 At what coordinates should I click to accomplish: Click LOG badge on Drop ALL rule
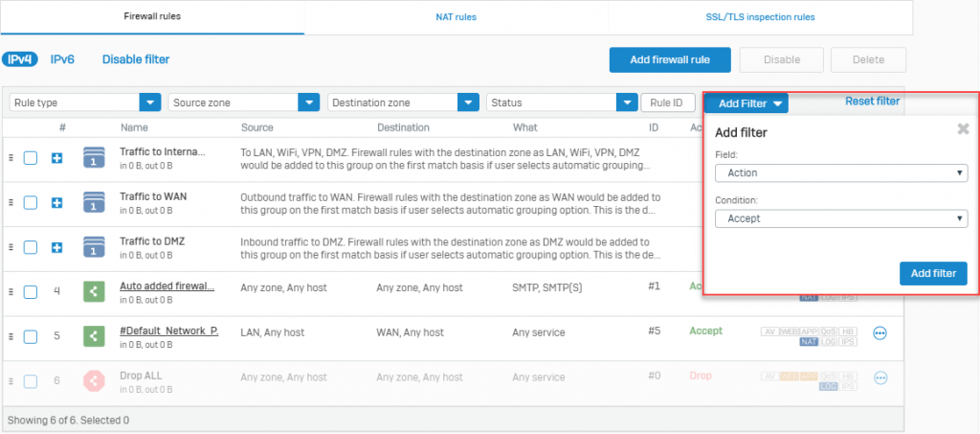pos(828,386)
